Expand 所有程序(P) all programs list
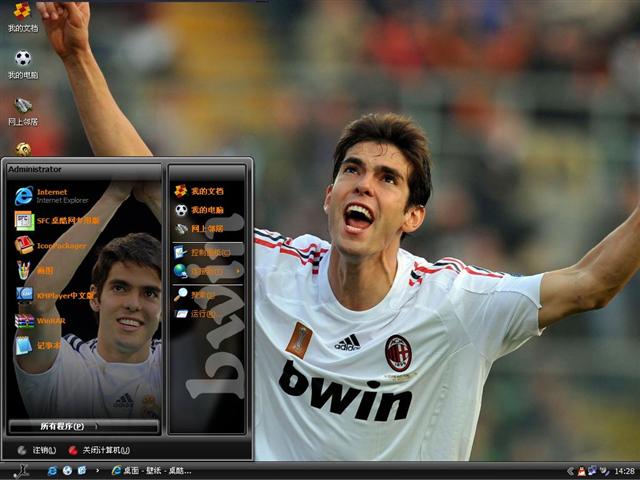The image size is (640, 480). pyautogui.click(x=84, y=426)
